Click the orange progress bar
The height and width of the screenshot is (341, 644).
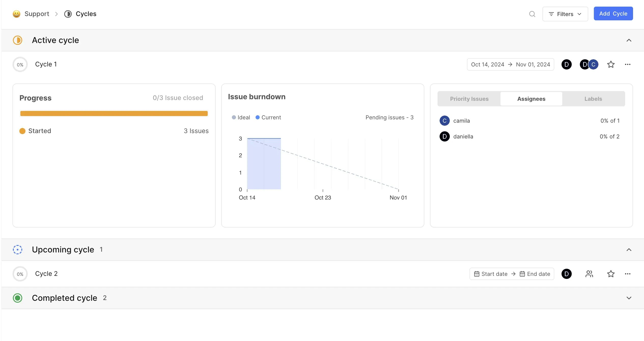(x=114, y=113)
